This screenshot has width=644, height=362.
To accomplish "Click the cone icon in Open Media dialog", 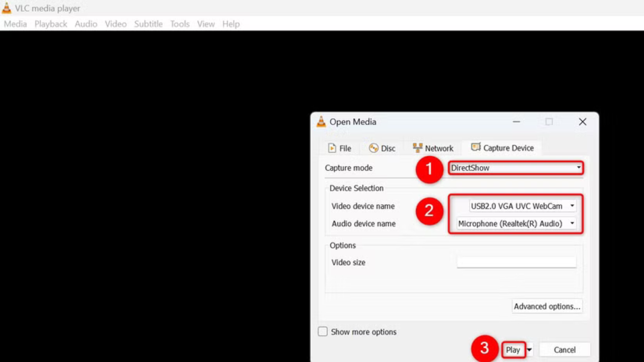I will pos(321,122).
